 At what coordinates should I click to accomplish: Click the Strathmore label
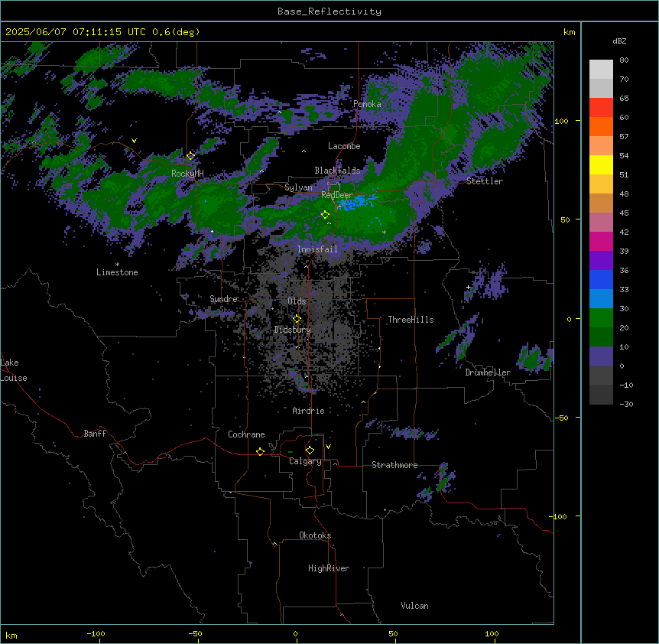pos(394,465)
